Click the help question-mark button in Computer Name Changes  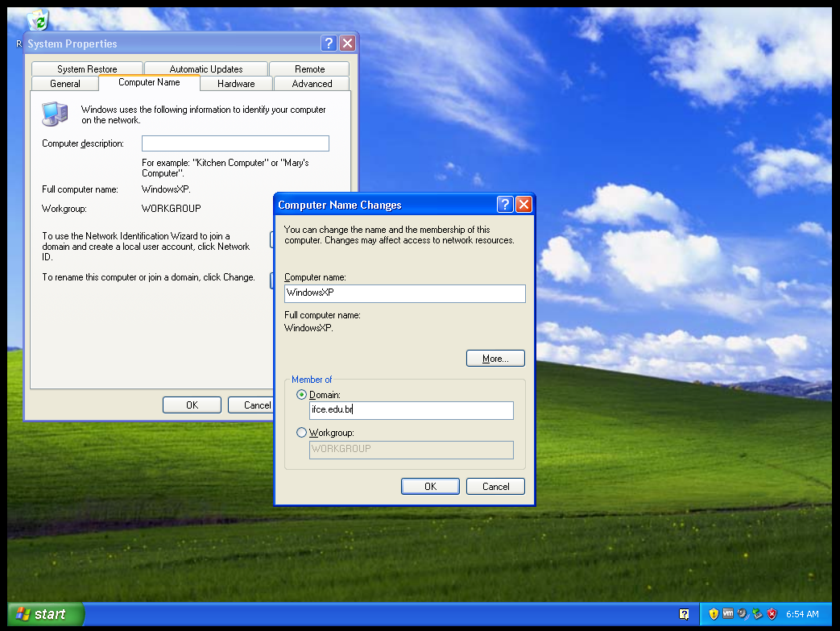tap(505, 204)
